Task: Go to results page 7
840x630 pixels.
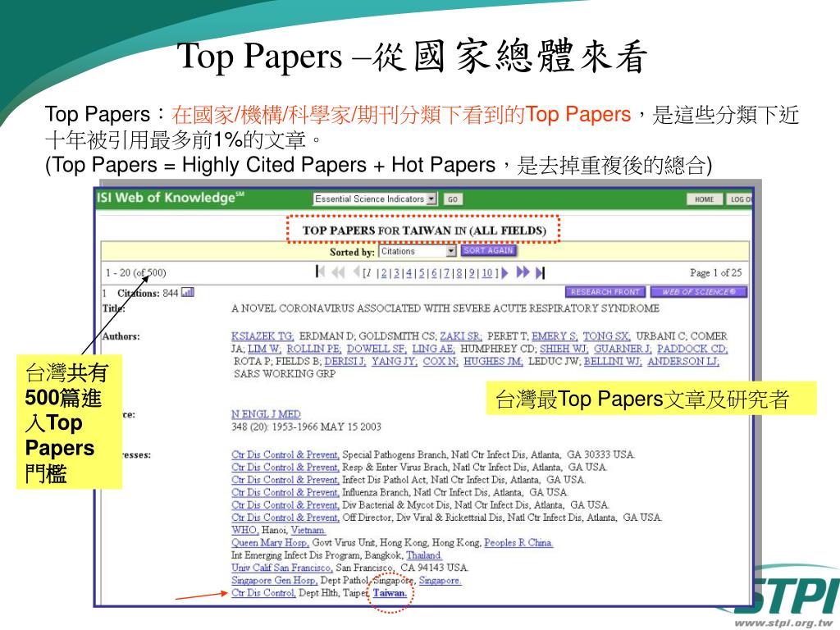Action: pyautogui.click(x=446, y=273)
